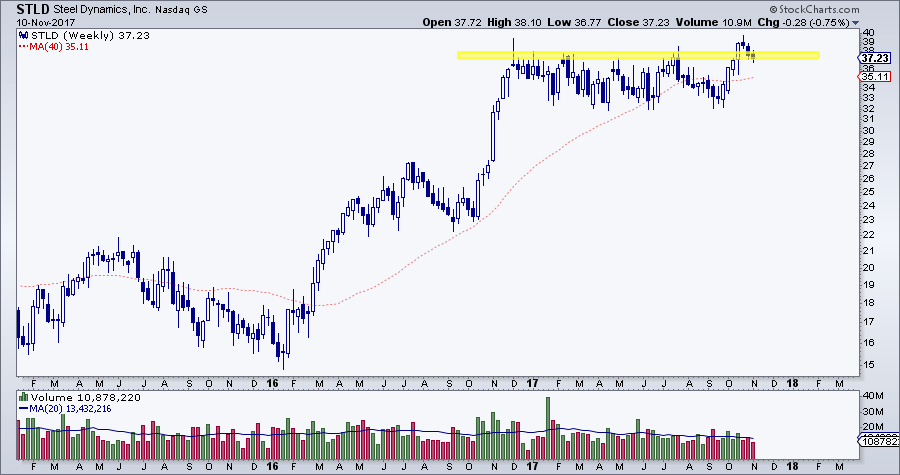Viewport: 900px width, 475px height.
Task: Click the 16 year label on the volume panel axis
Action: [273, 465]
